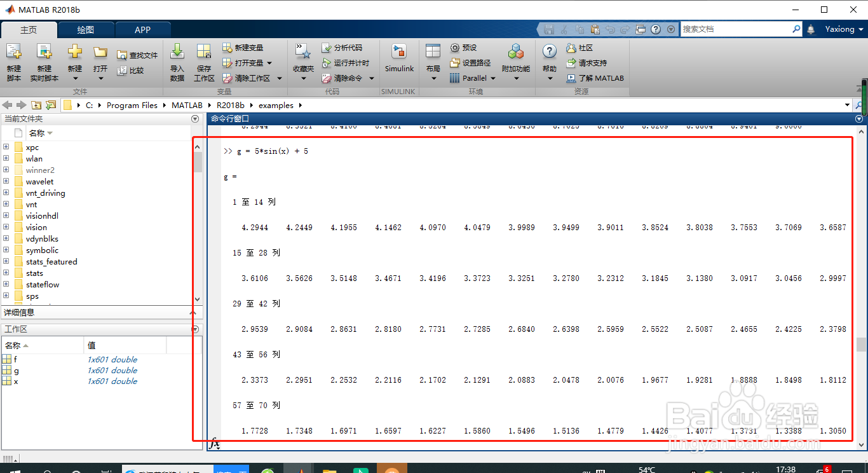This screenshot has height=473, width=868.
Task: Click the paste icon in quick access bar
Action: 595,29
